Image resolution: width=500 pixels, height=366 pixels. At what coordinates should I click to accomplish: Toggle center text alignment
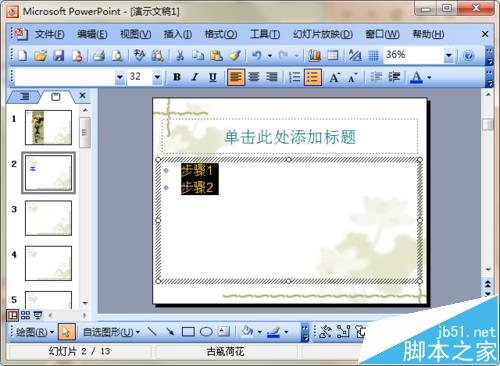[x=254, y=77]
